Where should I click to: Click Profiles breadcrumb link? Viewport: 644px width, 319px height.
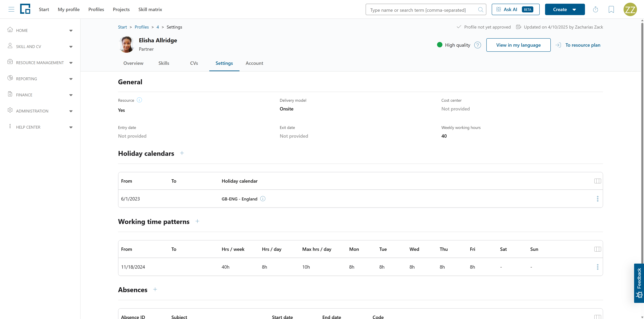pos(142,27)
